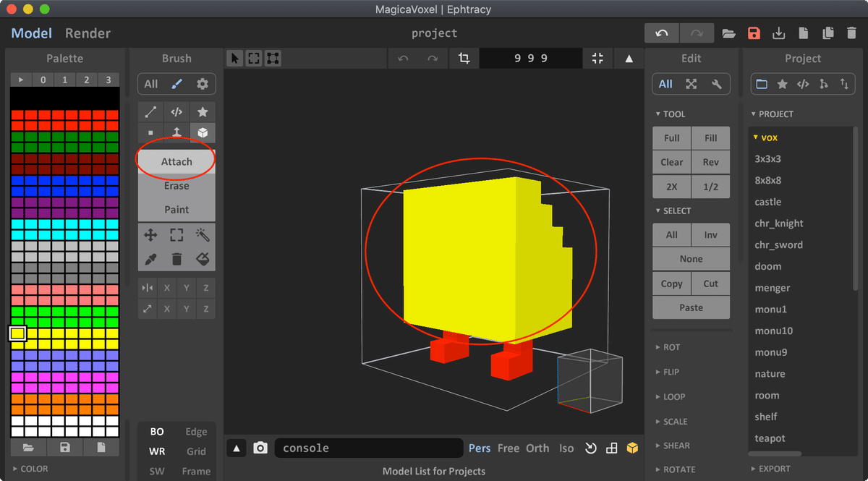Open the brush settings gear tab
Viewport: 868px width, 481px height.
pyautogui.click(x=203, y=84)
